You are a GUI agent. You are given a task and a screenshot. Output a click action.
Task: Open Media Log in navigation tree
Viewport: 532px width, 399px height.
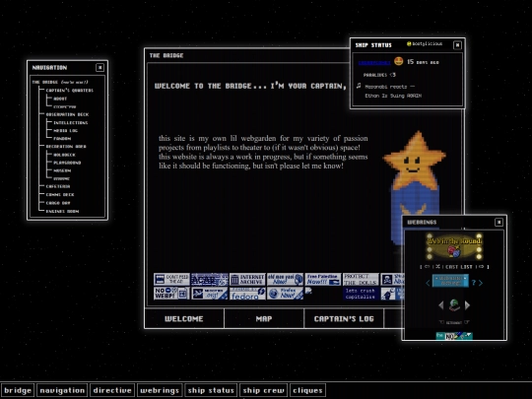[x=65, y=130]
